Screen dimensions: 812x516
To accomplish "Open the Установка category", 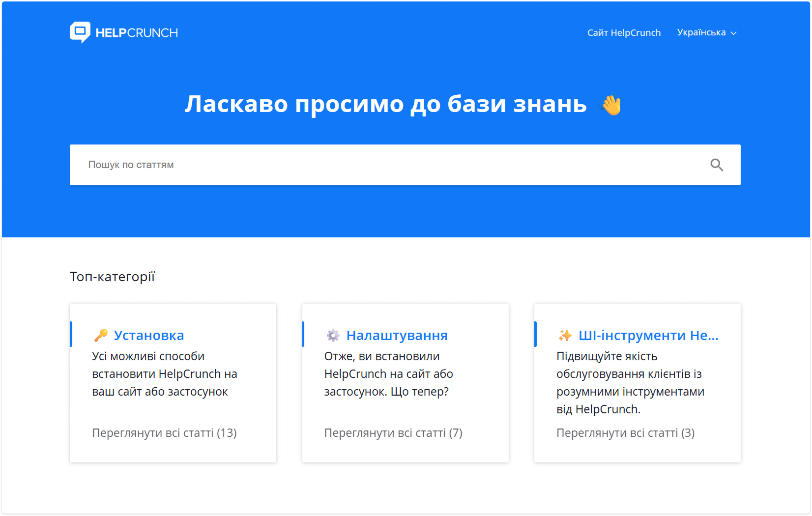I will click(x=149, y=335).
